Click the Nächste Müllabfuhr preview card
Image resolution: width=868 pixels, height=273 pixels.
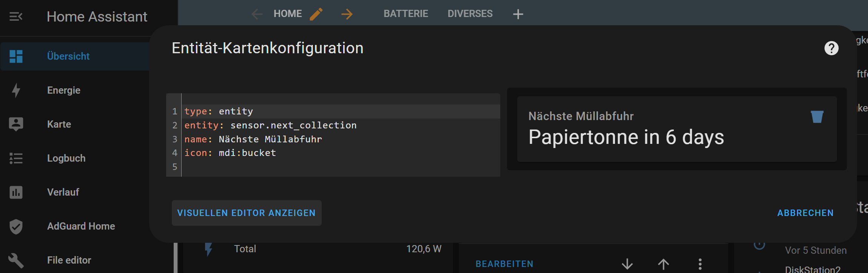pyautogui.click(x=677, y=129)
